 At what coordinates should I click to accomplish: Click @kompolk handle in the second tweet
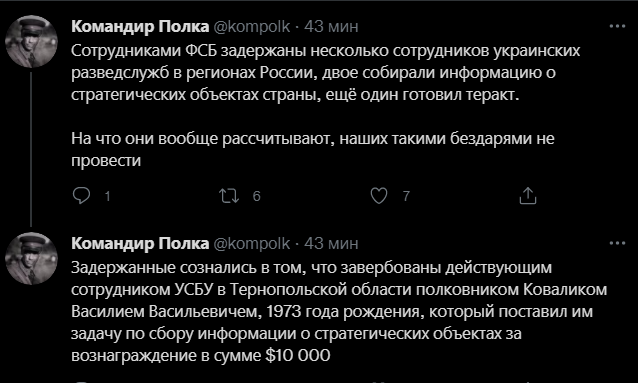251,244
